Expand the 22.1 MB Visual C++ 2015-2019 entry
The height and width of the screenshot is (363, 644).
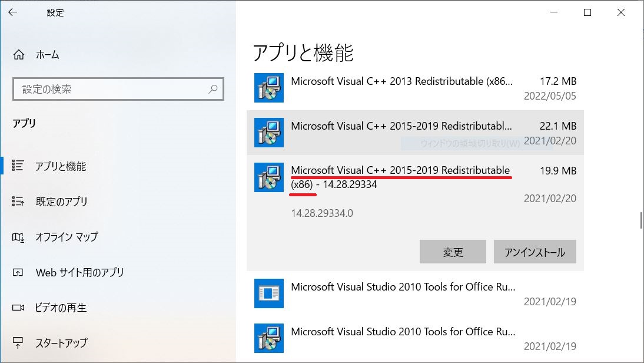click(x=412, y=132)
